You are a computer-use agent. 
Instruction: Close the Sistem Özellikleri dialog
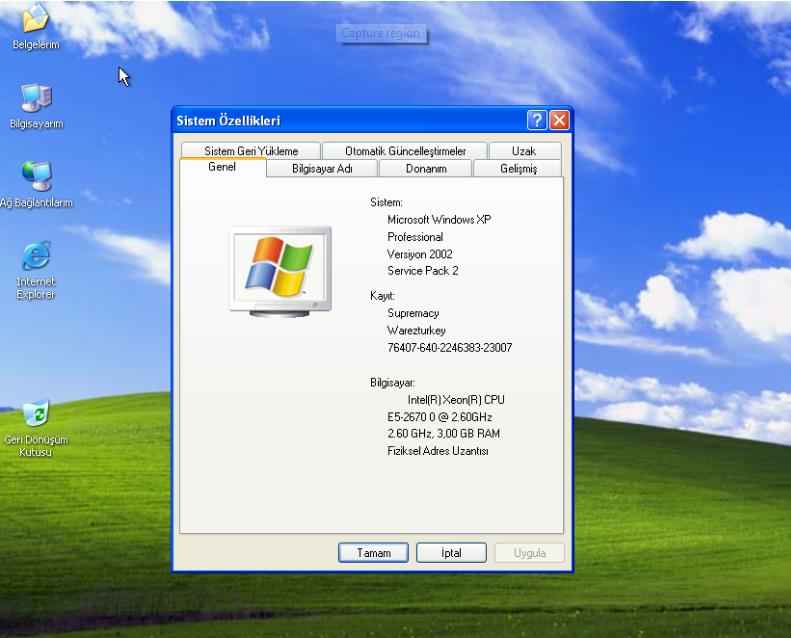pos(559,121)
